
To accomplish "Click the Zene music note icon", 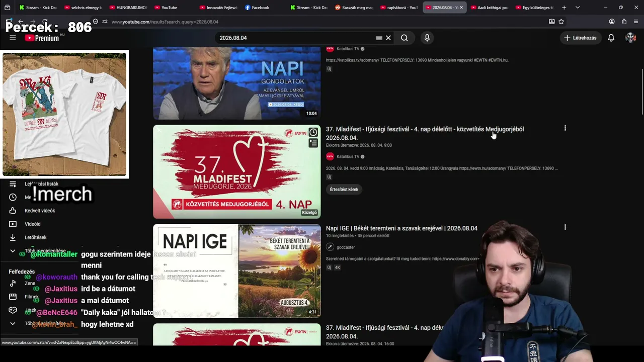I will tap(13, 283).
